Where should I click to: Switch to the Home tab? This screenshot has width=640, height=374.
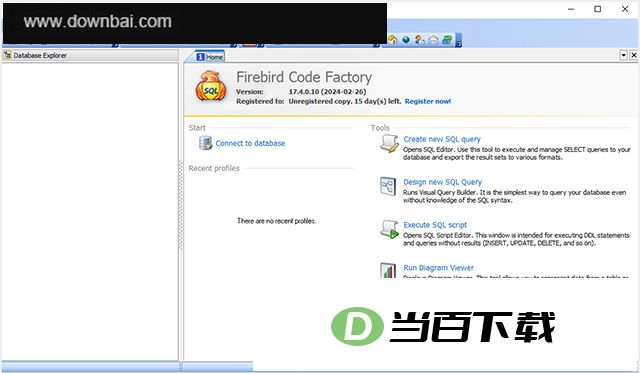point(210,57)
